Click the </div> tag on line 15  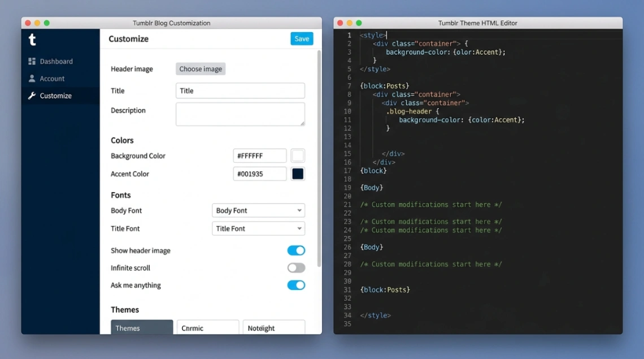393,154
